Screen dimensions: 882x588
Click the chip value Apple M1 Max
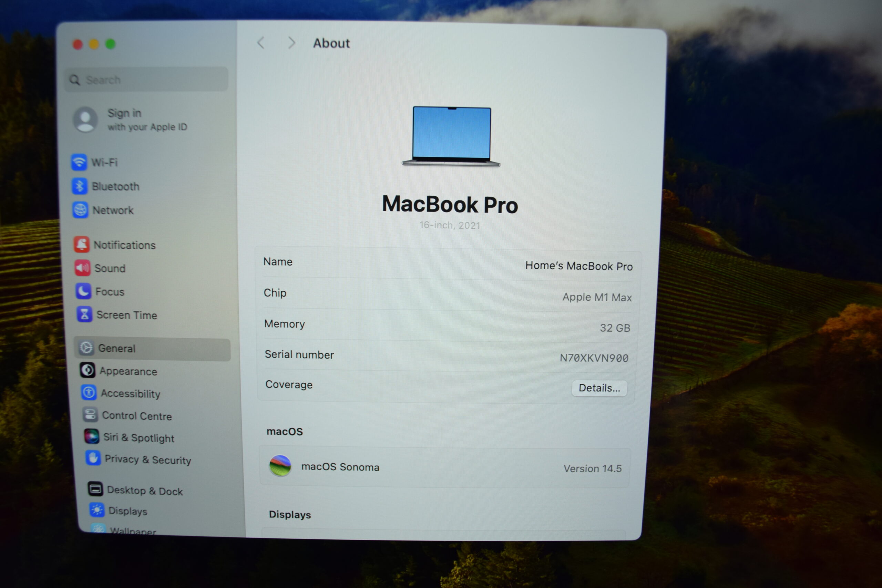click(x=597, y=297)
